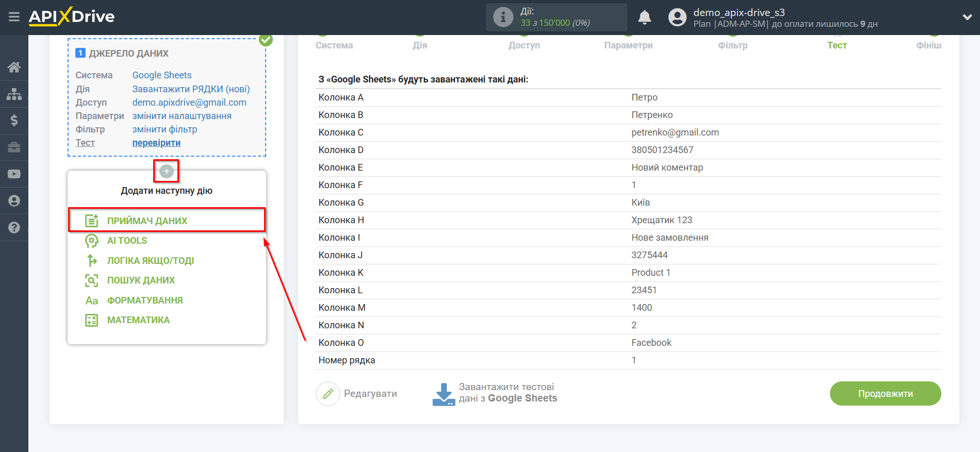
Task: Click the ApiX-Drive logo
Action: coord(72,16)
